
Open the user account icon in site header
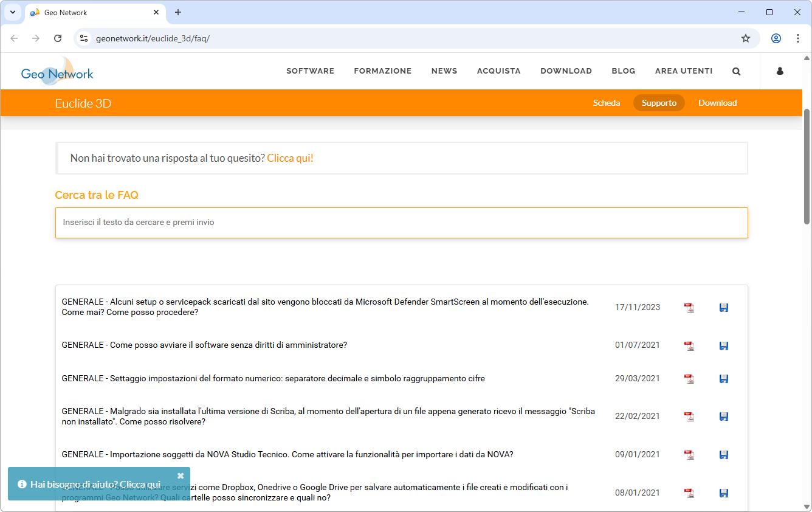780,71
